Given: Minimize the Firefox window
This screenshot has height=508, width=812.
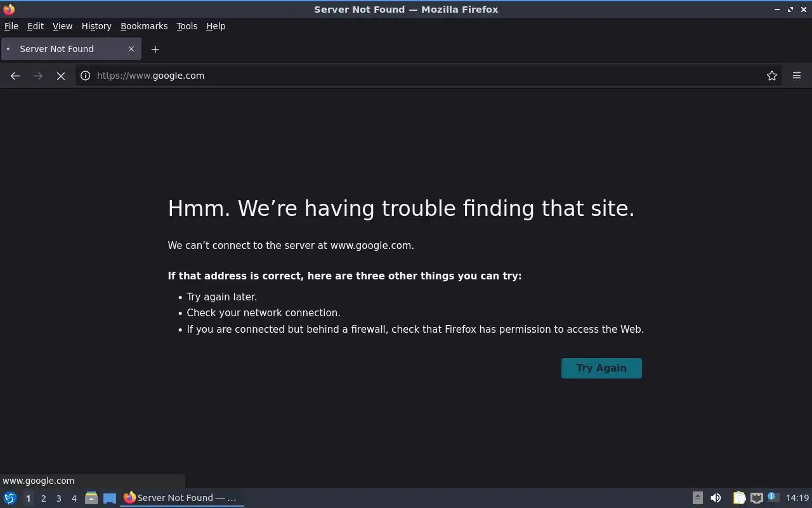Looking at the screenshot, I should coord(777,9).
